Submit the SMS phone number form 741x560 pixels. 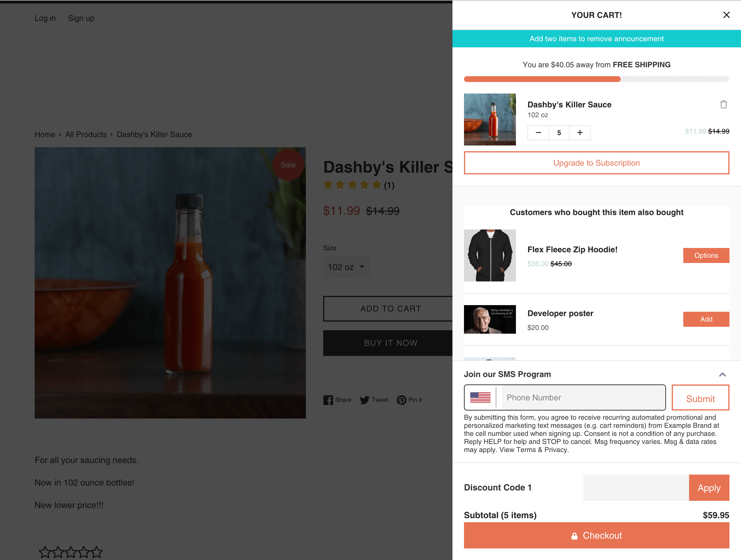[700, 397]
